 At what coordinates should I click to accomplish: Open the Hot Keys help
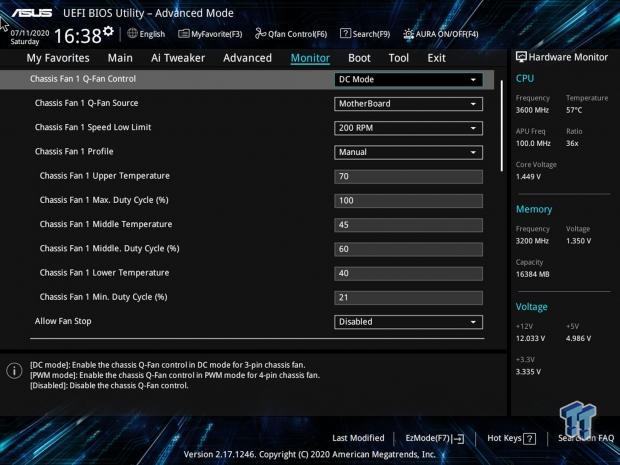(x=504, y=438)
